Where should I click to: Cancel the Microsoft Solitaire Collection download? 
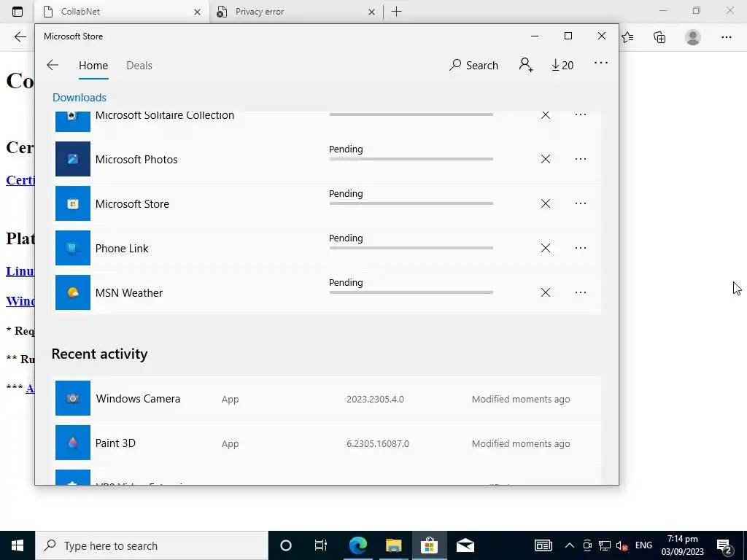tap(546, 114)
